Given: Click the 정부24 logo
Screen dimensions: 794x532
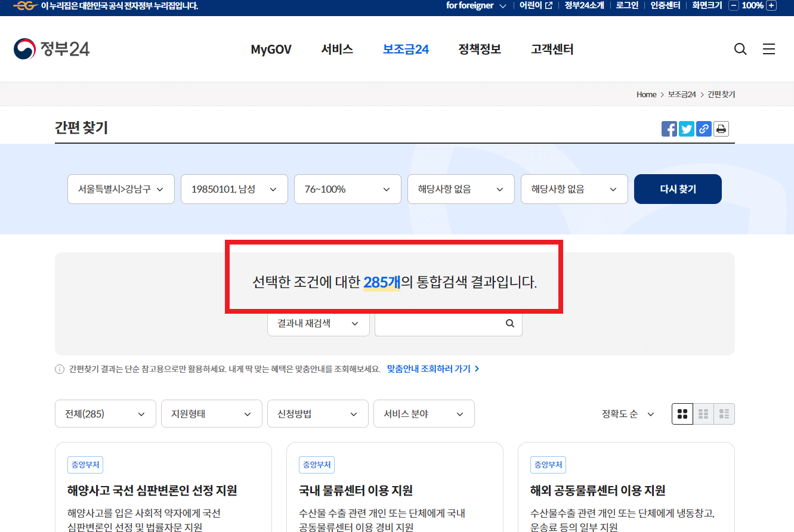Looking at the screenshot, I should pyautogui.click(x=51, y=48).
